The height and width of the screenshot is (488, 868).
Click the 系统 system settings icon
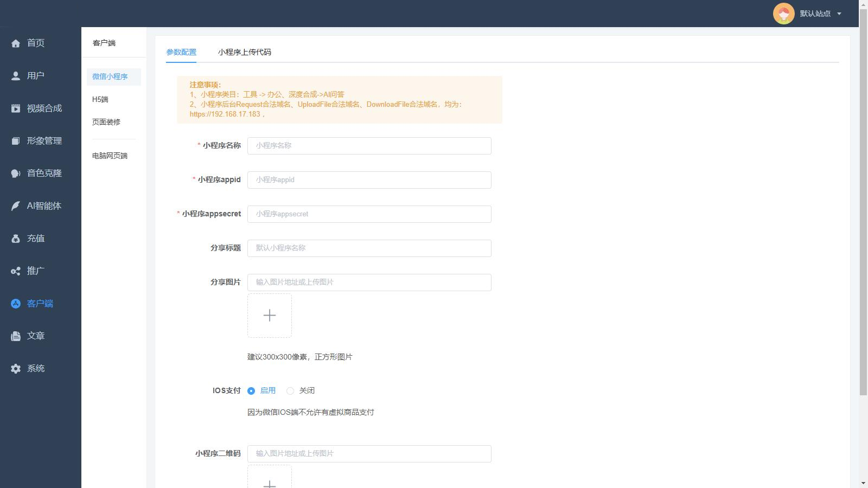(15, 368)
